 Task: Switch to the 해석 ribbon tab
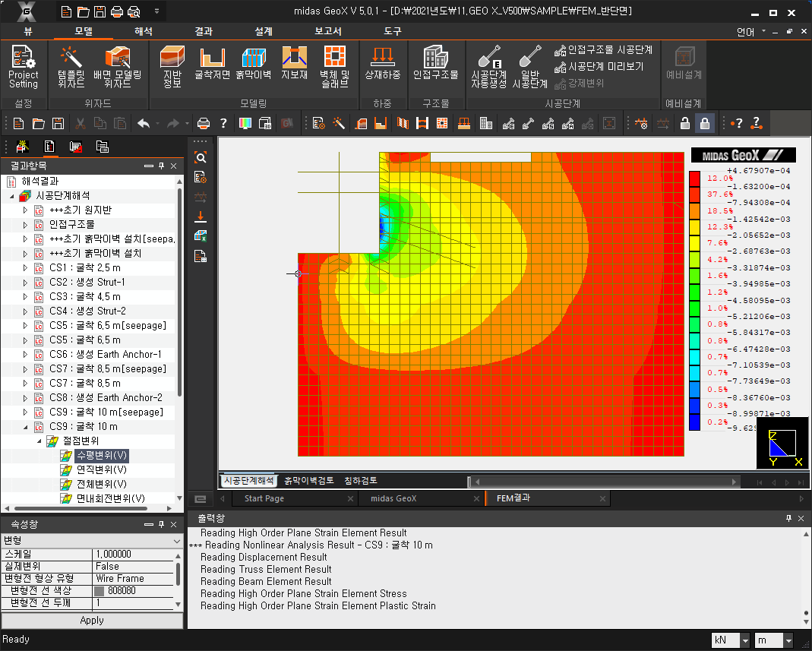[143, 31]
